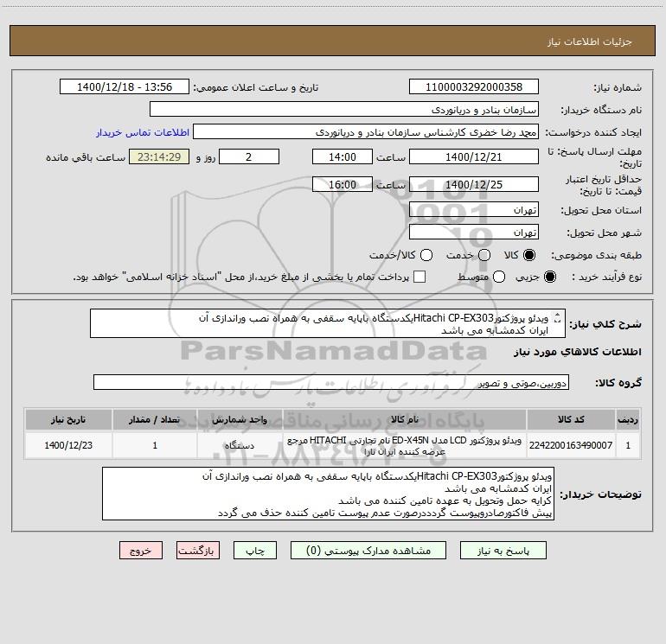The image size is (666, 644).
Task: Click the days remaining field showing 2
Action: tap(249, 156)
